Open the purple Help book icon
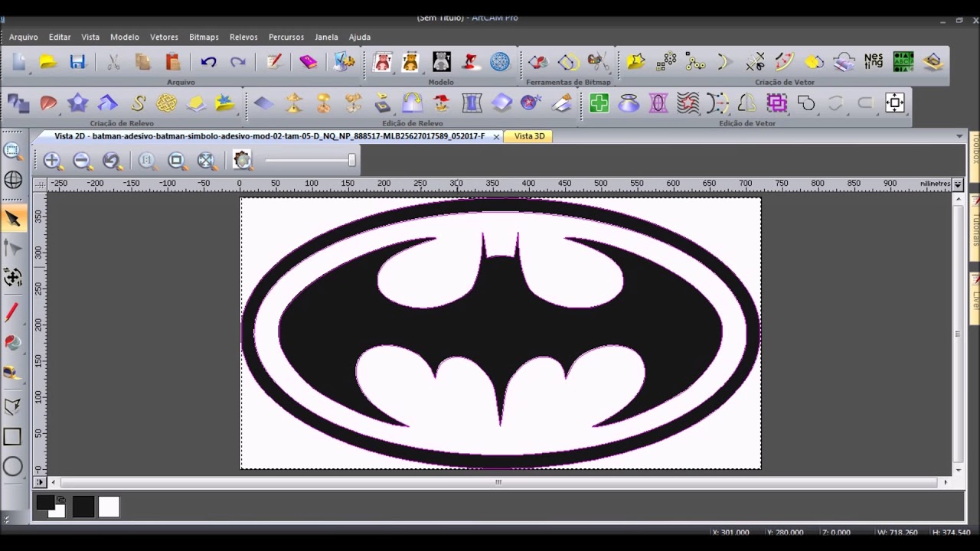This screenshot has width=980, height=551. 309,62
